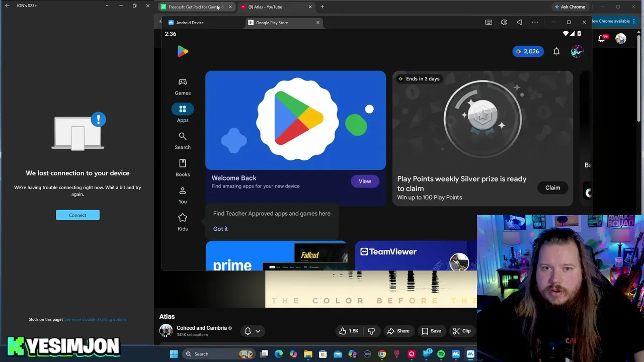The width and height of the screenshot is (644, 362).
Task: Toggle phone audio speaker icon
Action: tap(504, 22)
